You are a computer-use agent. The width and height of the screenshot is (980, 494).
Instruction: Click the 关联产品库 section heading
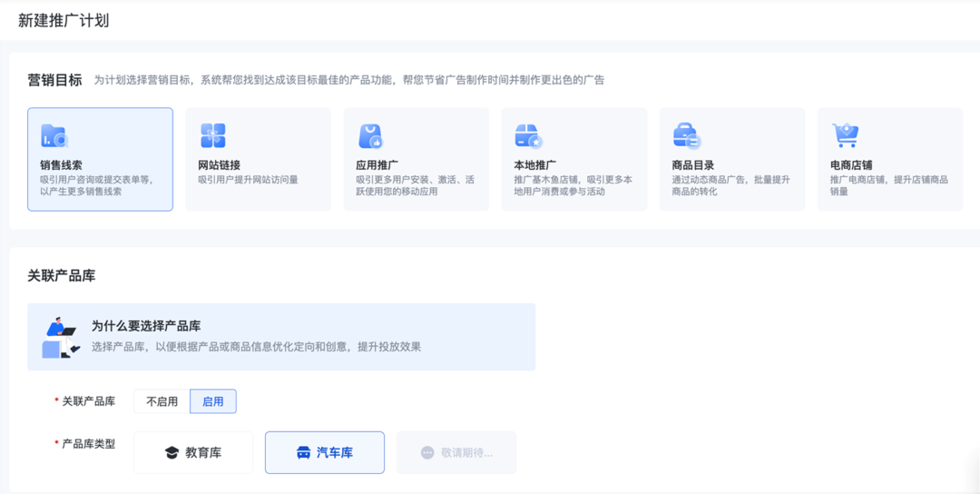coord(62,276)
